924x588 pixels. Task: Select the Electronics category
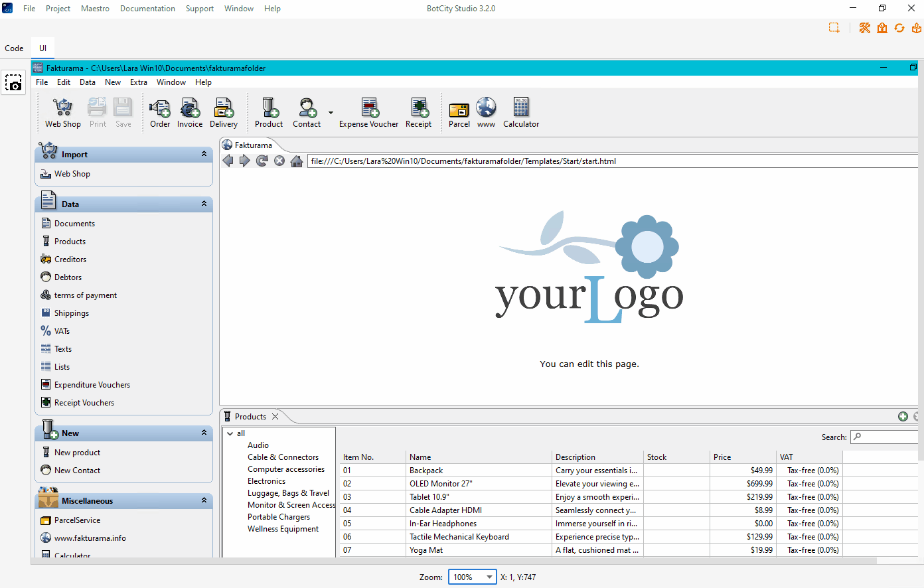(x=266, y=481)
